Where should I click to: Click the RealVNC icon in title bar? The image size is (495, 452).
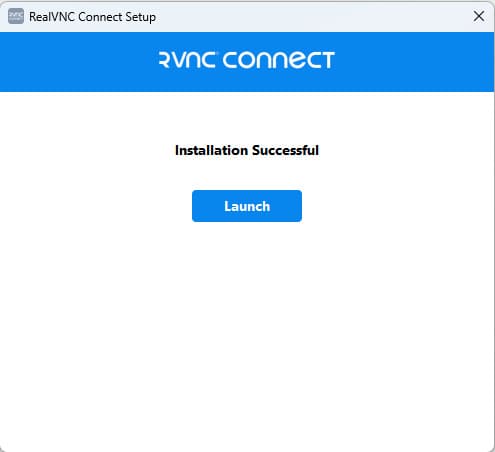[16, 16]
